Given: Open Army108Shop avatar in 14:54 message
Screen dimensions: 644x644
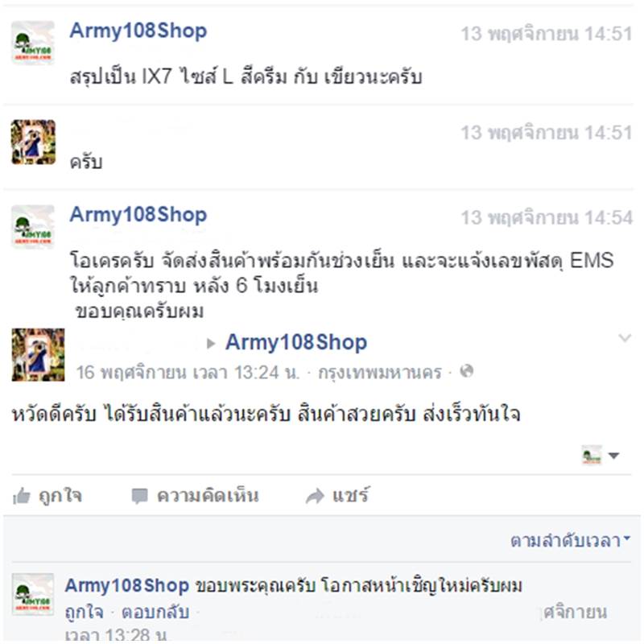Looking at the screenshot, I should coord(33,226).
